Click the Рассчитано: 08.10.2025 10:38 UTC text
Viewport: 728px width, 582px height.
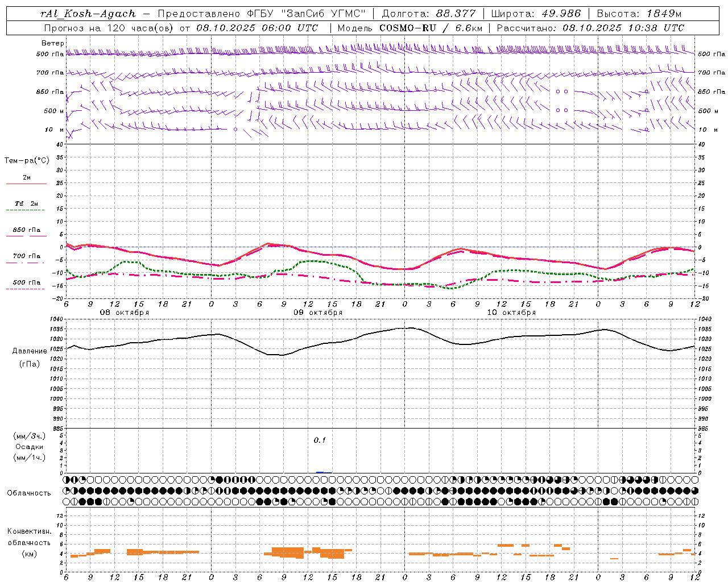pos(590,28)
